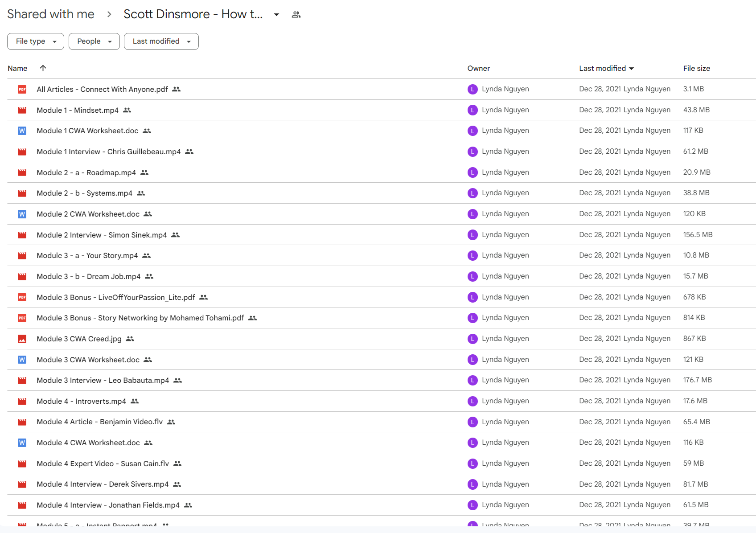Go back to Shared with me
756x533 pixels.
click(51, 14)
